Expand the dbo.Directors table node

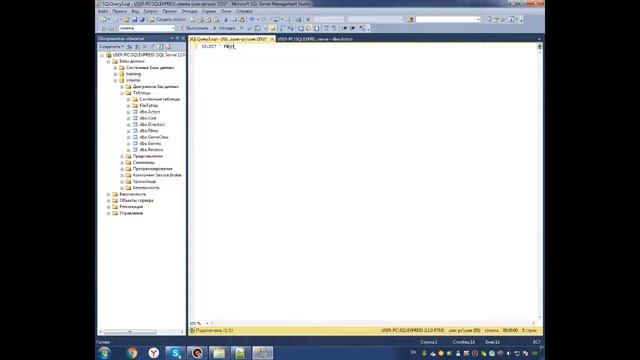pyautogui.click(x=129, y=124)
